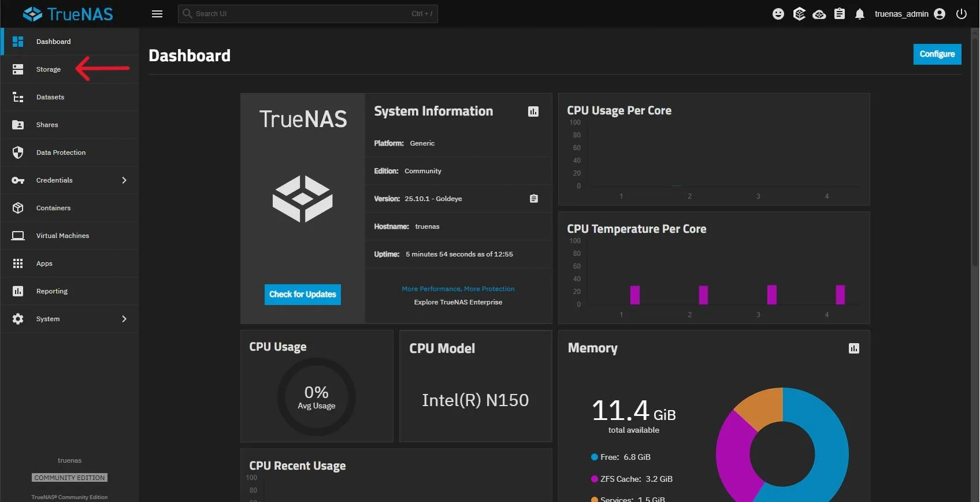The width and height of the screenshot is (980, 502).
Task: Click the Search UI input field
Action: (308, 14)
